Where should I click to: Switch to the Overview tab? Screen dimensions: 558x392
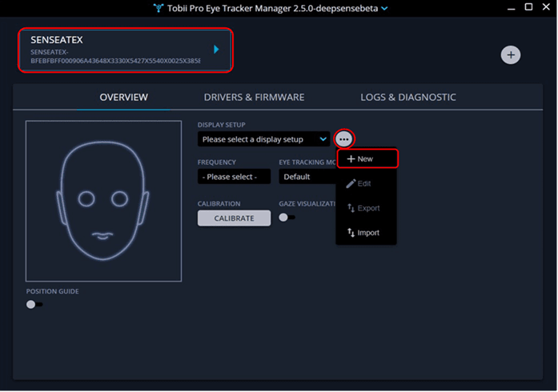(123, 97)
